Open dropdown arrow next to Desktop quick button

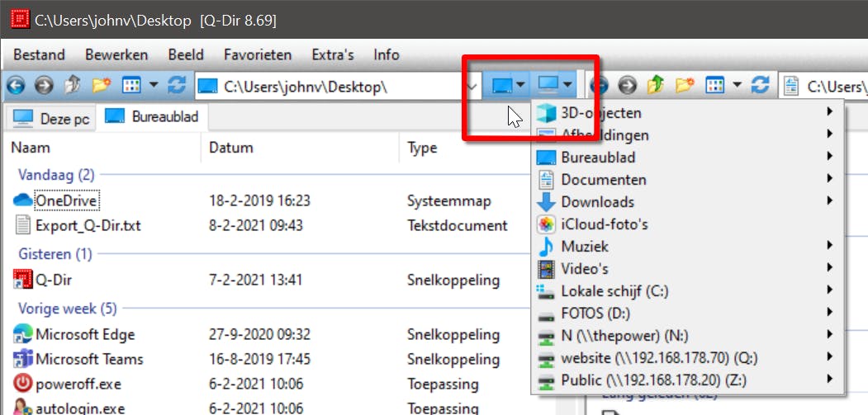click(521, 86)
